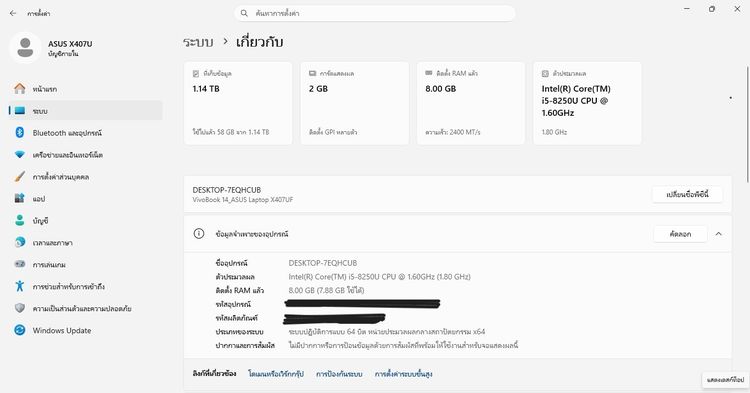Go back with the back arrow
Screen dimensions: 750x393
pos(13,13)
